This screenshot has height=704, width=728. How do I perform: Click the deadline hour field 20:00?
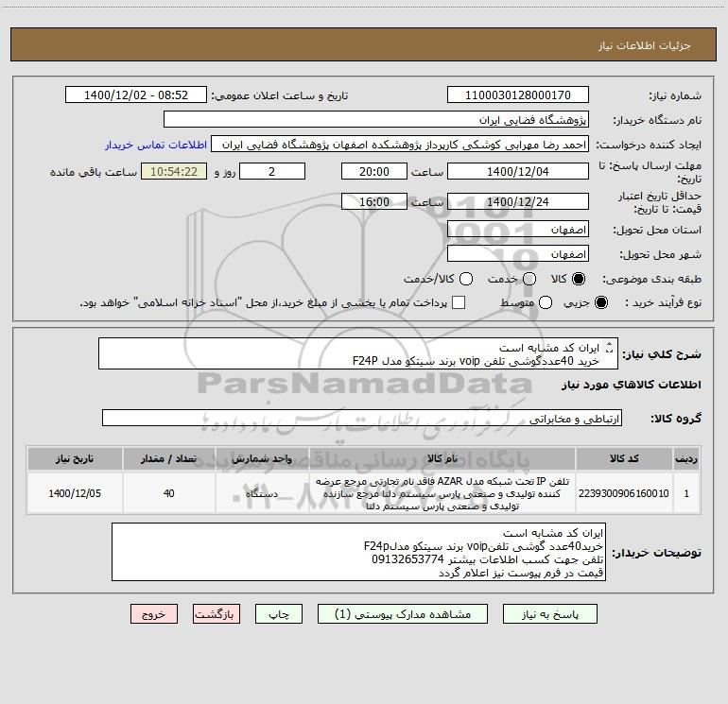374,171
